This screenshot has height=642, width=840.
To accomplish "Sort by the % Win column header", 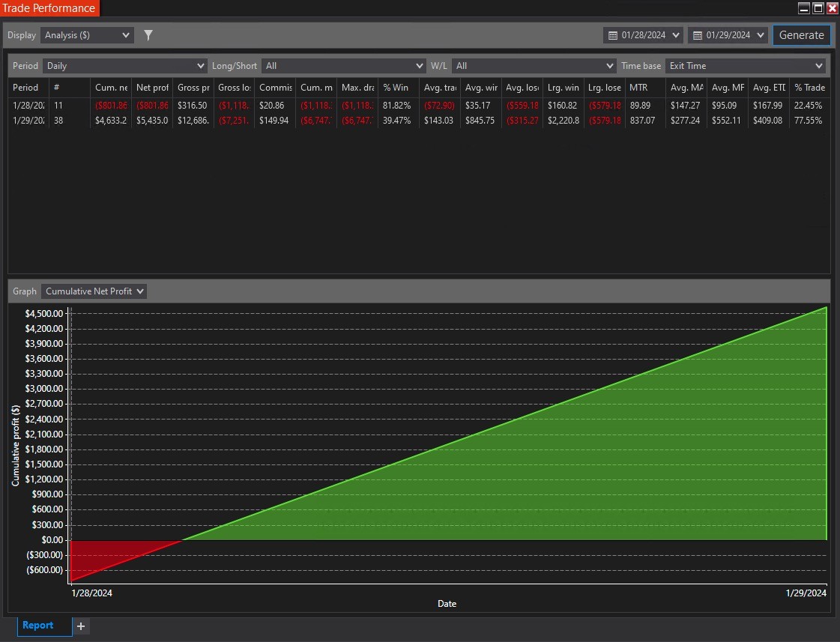I will coord(399,88).
